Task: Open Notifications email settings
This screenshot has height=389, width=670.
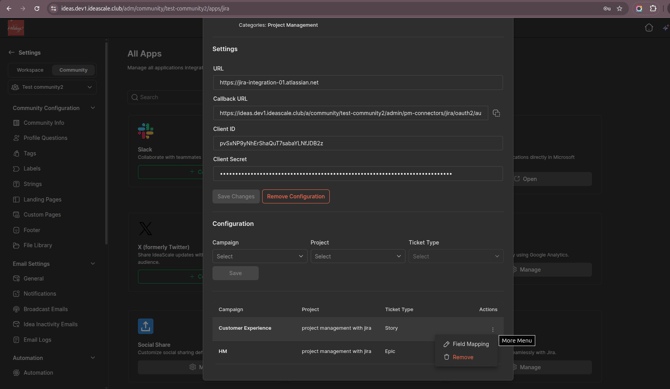Action: pyautogui.click(x=39, y=294)
